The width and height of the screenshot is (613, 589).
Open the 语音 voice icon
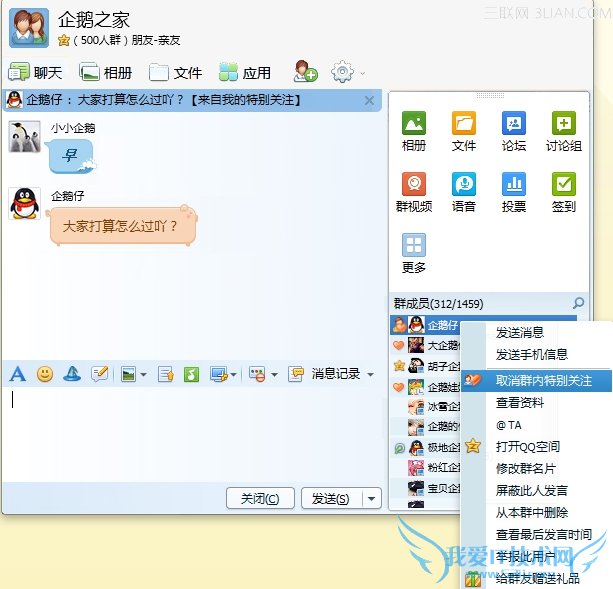(464, 192)
